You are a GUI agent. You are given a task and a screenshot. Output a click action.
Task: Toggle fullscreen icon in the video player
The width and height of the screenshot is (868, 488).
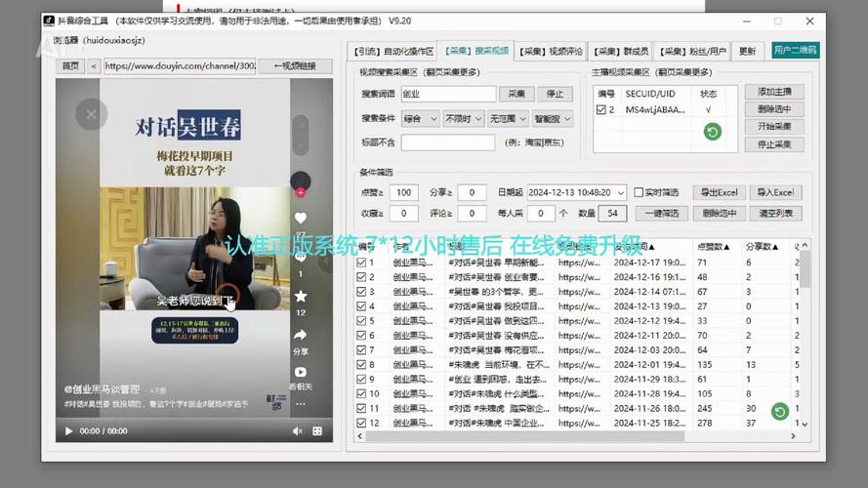click(317, 431)
